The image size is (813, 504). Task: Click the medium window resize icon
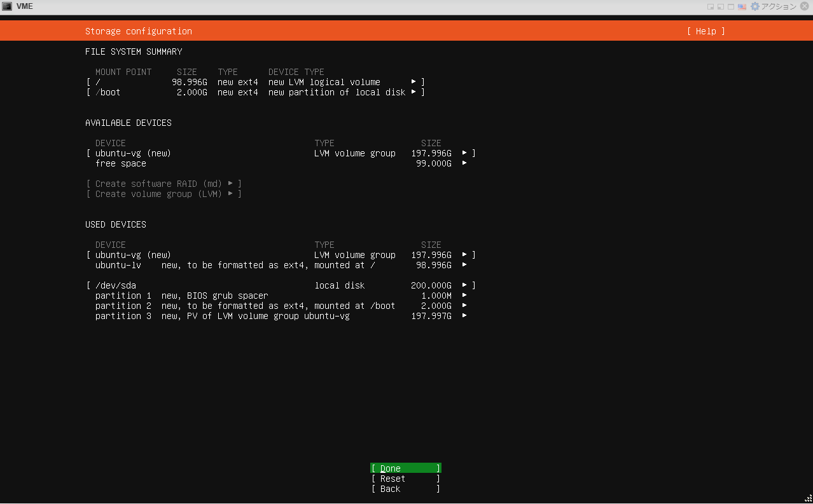[x=721, y=6]
